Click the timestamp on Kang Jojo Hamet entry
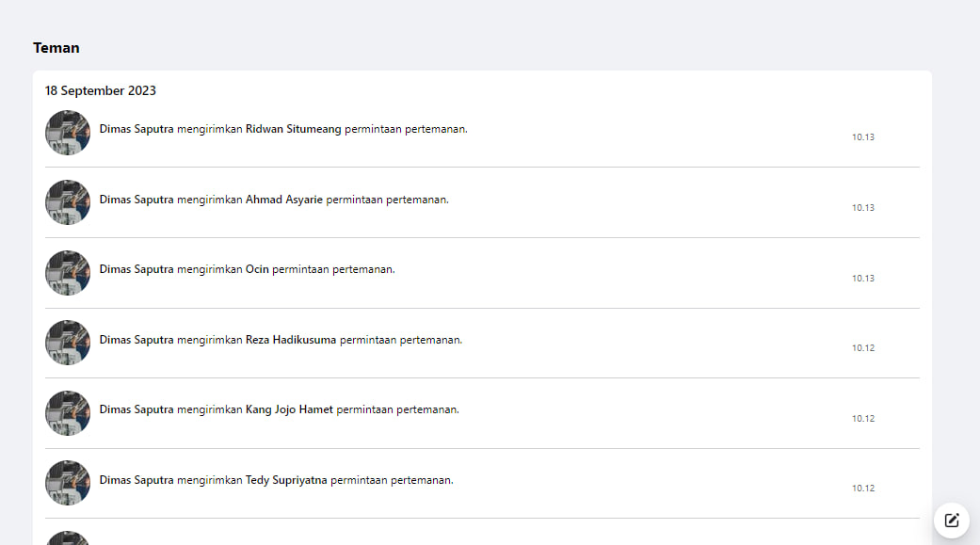Viewport: 980px width, 545px height. [863, 419]
